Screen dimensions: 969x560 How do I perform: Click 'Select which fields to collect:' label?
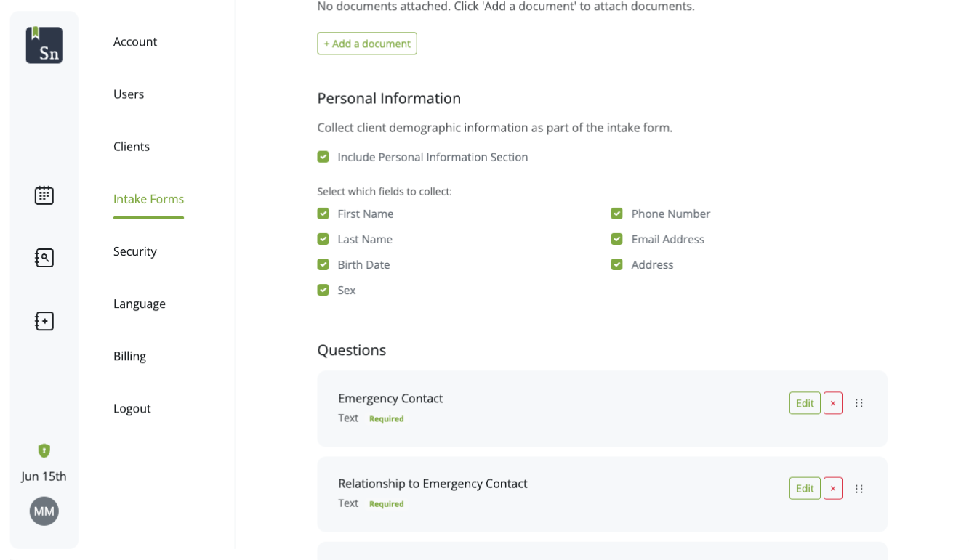tap(385, 192)
